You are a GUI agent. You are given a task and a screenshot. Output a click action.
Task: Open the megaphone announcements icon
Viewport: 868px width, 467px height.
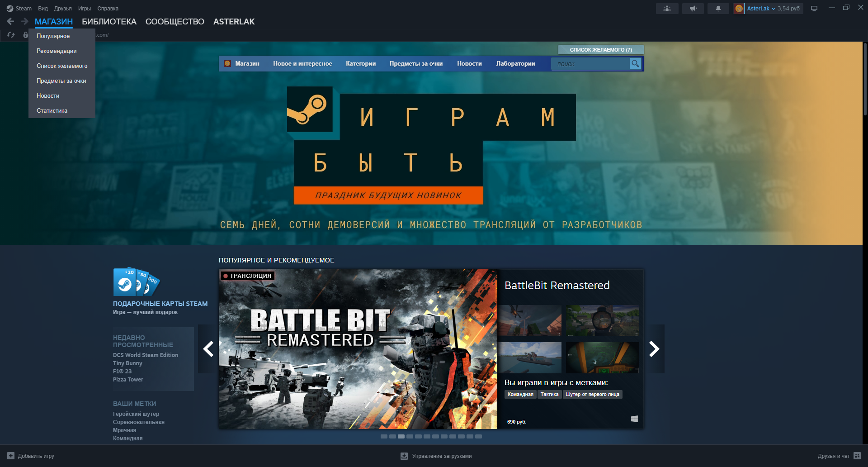coord(693,9)
